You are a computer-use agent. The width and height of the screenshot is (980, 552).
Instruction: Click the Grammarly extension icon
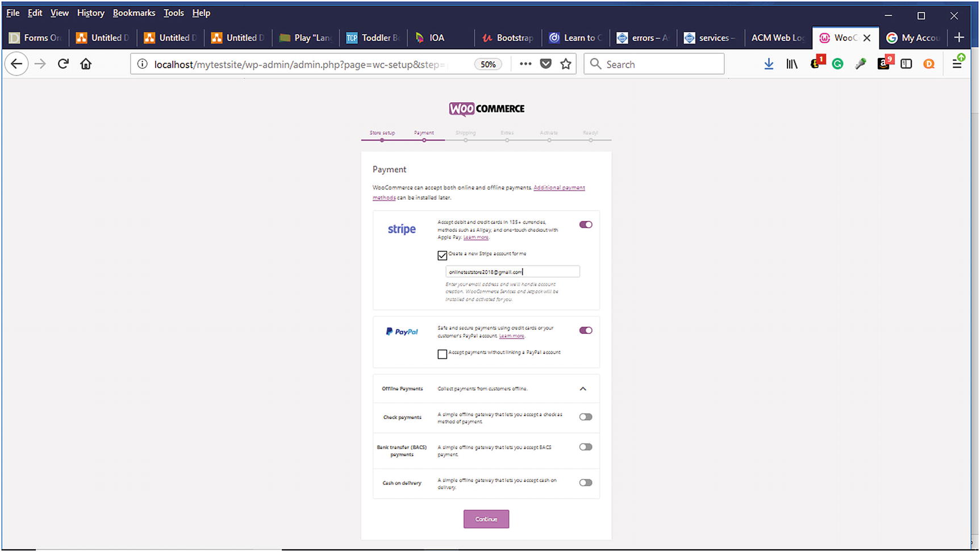pos(837,64)
